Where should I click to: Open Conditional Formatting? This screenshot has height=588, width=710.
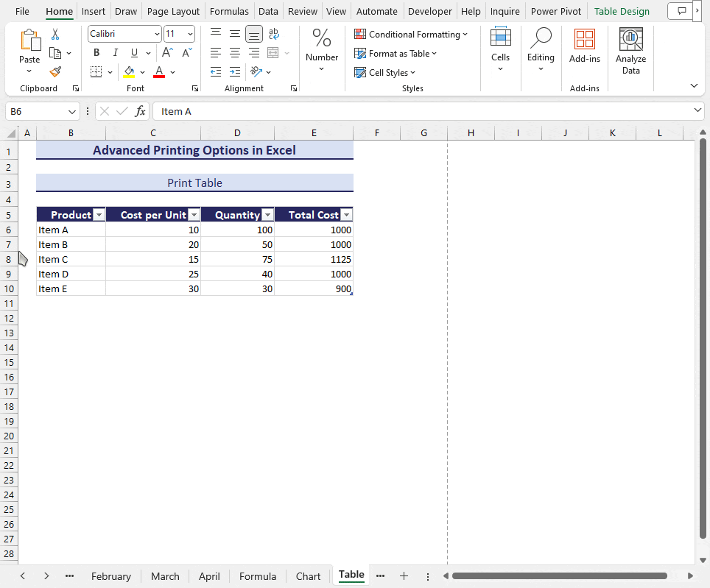pos(411,34)
